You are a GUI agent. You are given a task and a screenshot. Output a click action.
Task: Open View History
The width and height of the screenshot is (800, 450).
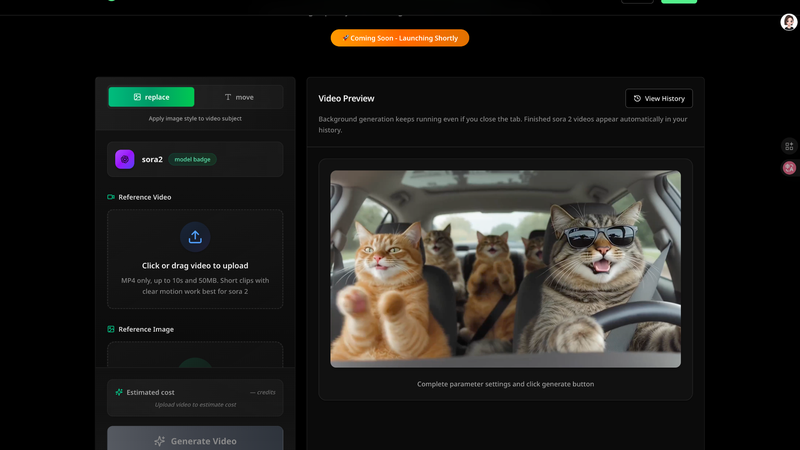[x=659, y=98]
